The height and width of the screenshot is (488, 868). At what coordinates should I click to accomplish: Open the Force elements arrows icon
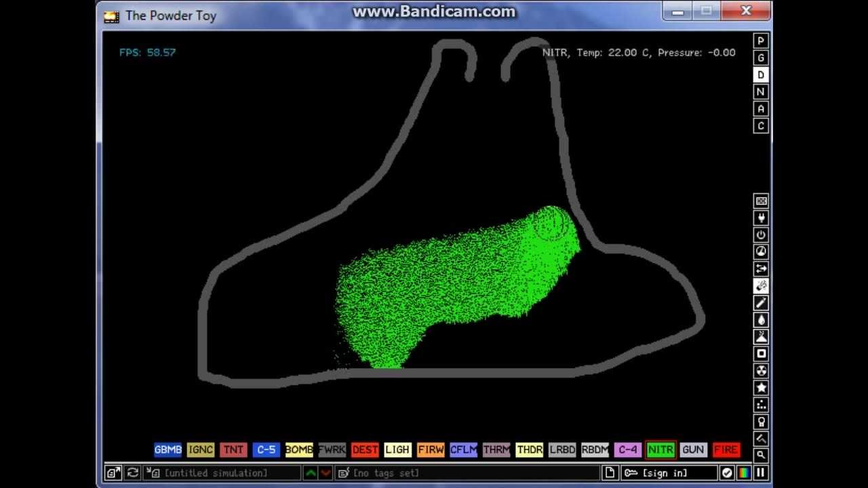click(761, 269)
